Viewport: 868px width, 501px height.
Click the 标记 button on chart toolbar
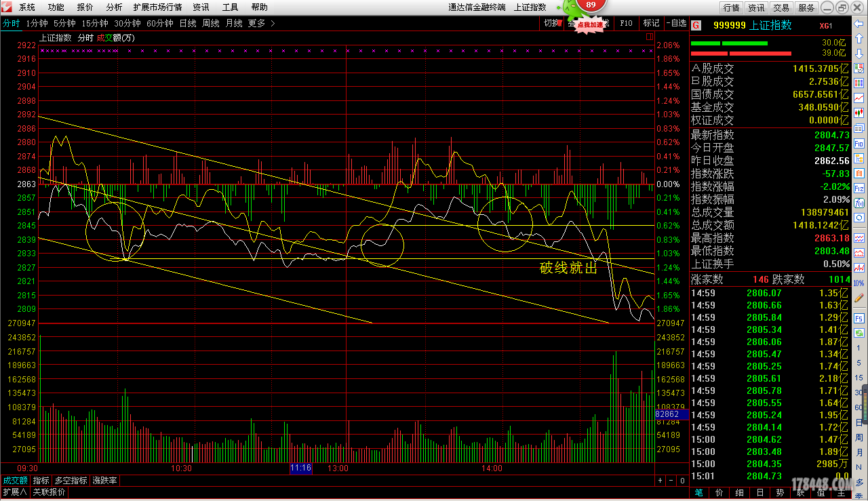coord(651,22)
